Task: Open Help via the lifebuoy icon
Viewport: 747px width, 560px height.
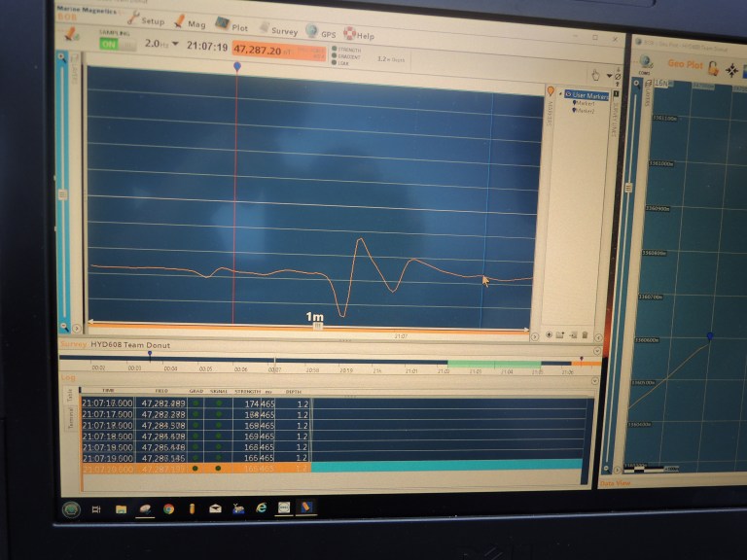Action: pos(357,35)
